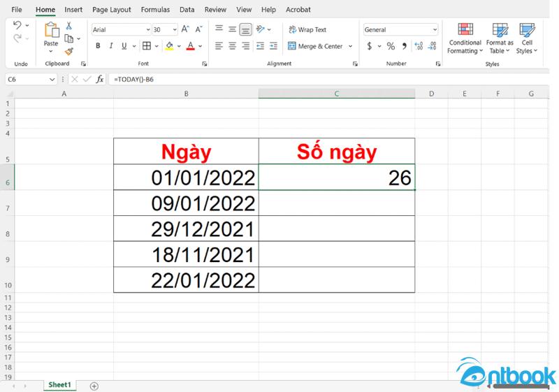This screenshot has width=559, height=392.
Task: Expand the font color palette arrow
Action: point(201,46)
